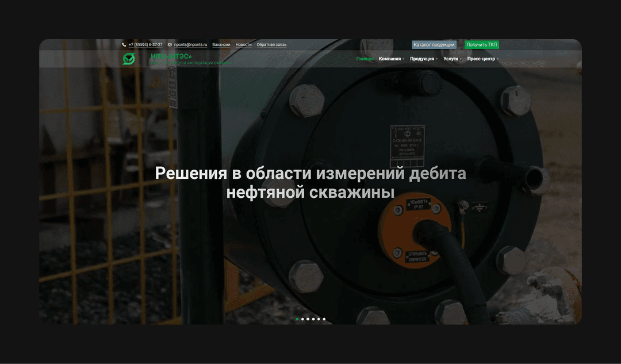Click the phone handset icon in top bar
Screen dimensions: 621x364
124,45
